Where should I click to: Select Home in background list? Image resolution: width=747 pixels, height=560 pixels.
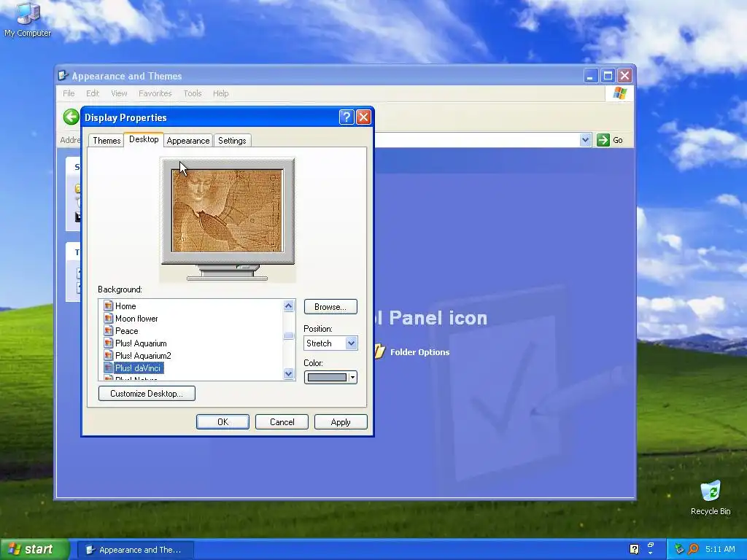[125, 306]
